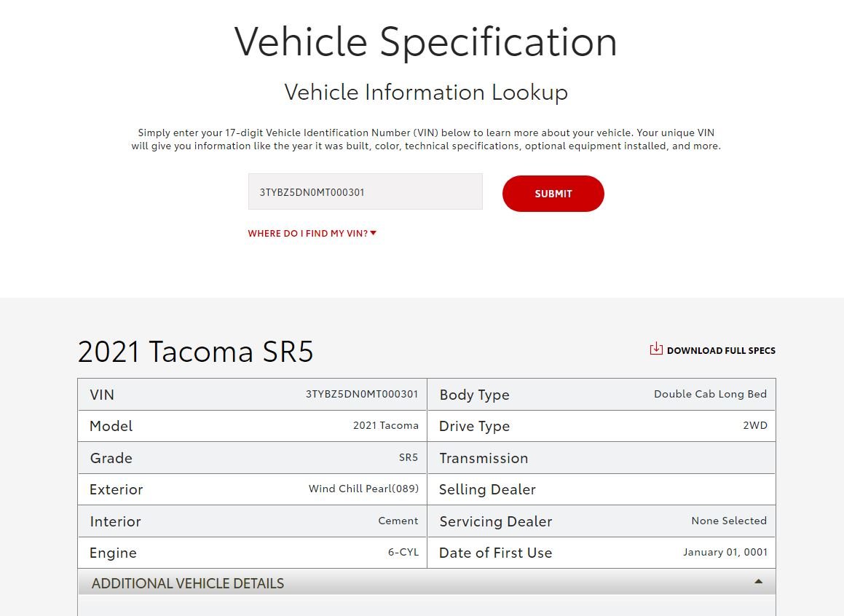The height and width of the screenshot is (616, 844).
Task: Click the 2021 Tacoma SR5 heading
Action: pos(195,352)
